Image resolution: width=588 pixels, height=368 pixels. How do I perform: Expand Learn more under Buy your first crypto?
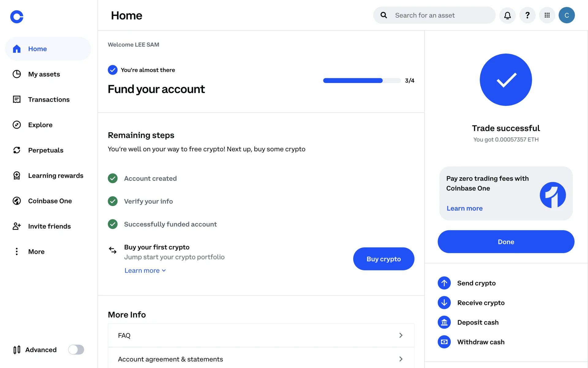click(145, 270)
